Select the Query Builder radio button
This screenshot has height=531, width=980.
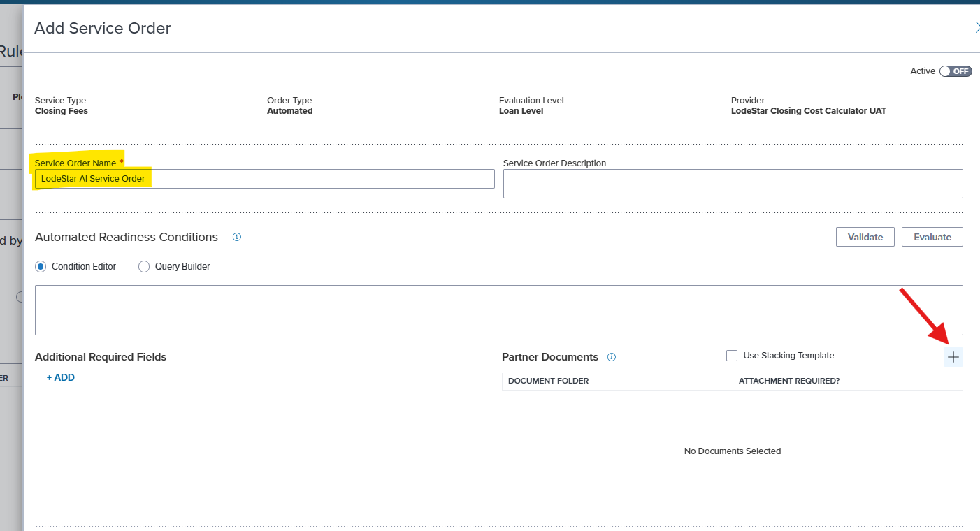coord(144,266)
